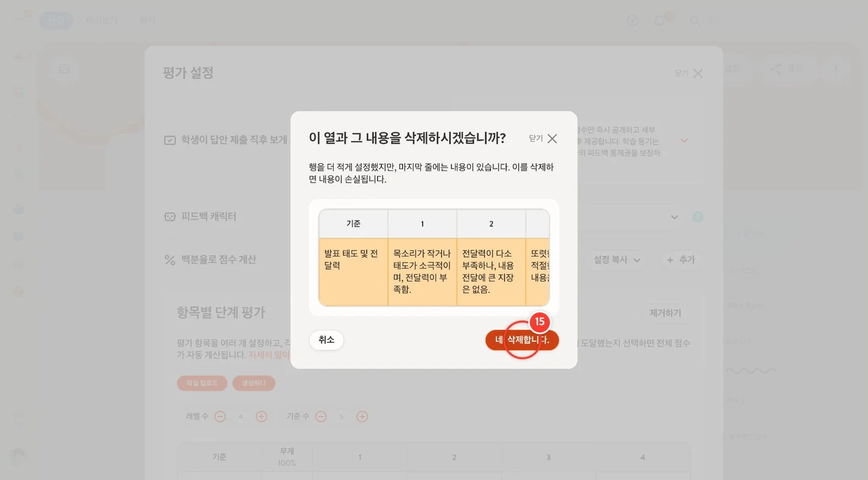Click the + 추가 button
The height and width of the screenshot is (480, 868).
coord(681,260)
